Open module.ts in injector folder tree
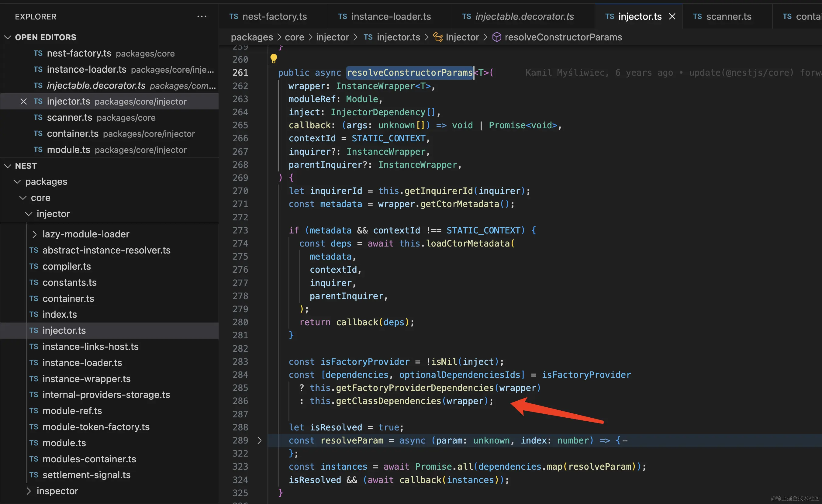 pos(109,443)
